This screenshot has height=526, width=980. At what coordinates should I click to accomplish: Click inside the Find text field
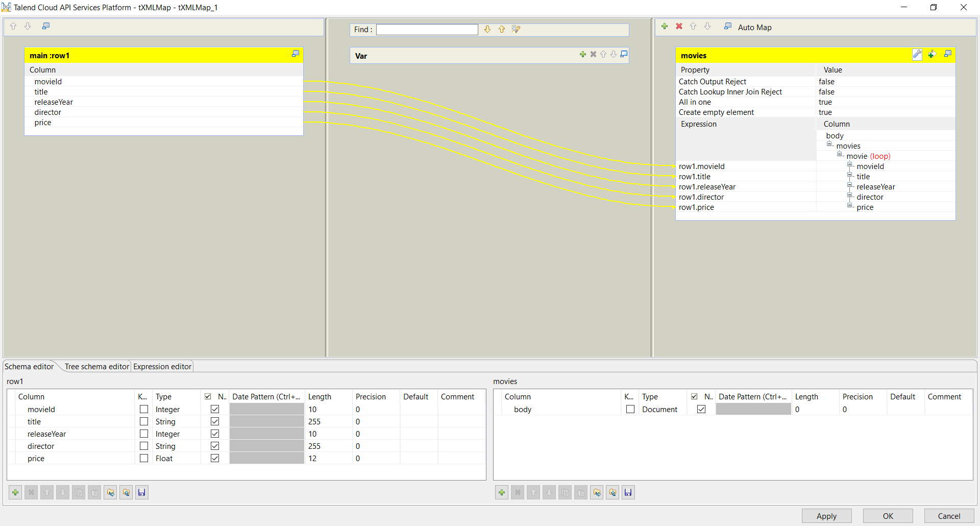[x=427, y=30]
